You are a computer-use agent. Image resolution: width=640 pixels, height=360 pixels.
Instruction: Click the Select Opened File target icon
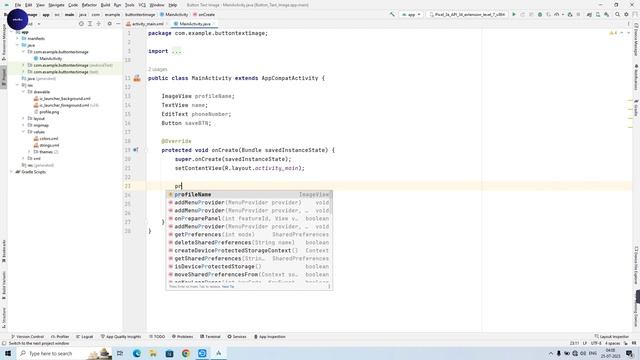point(81,24)
